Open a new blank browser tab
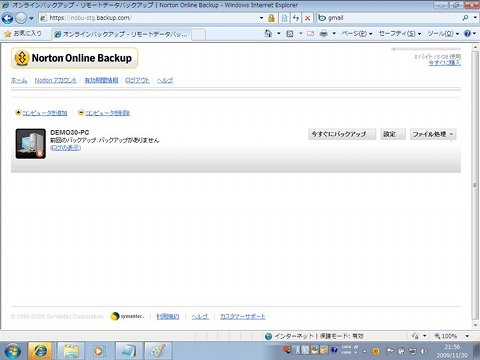480x360 pixels. pyautogui.click(x=199, y=34)
